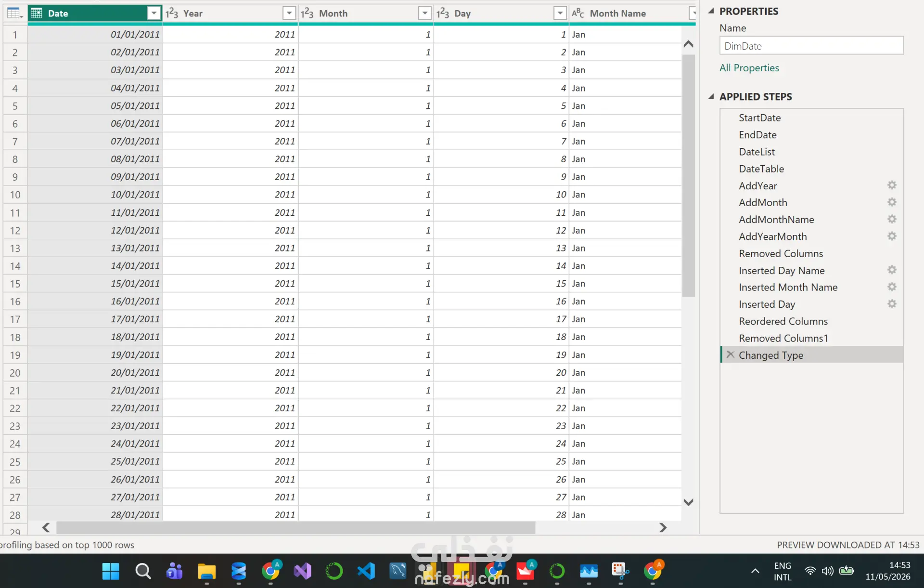Click the vertical scrollbar thumb

688,176
